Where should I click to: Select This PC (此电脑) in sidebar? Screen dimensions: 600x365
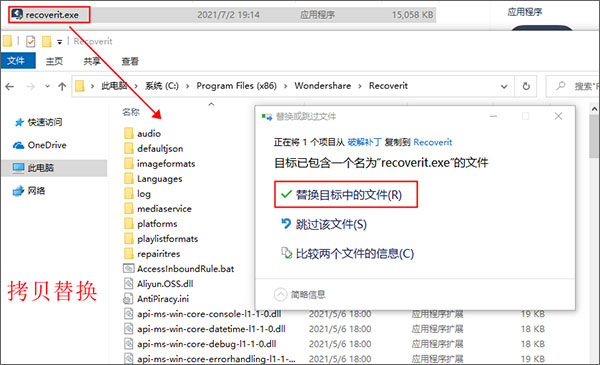pyautogui.click(x=54, y=168)
